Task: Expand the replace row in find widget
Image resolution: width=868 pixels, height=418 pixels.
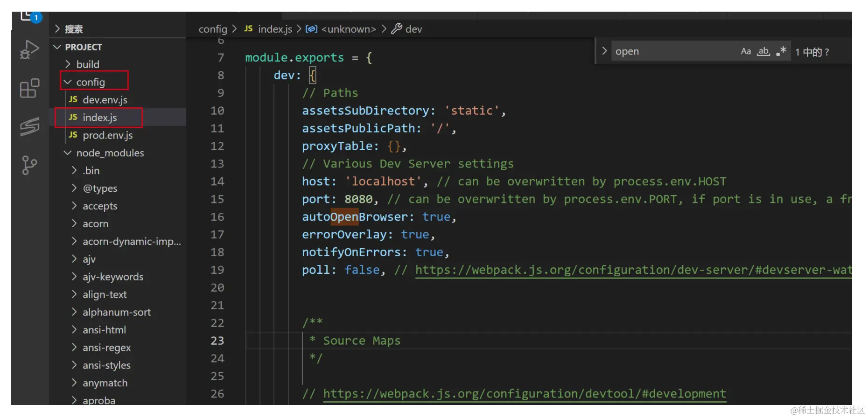Action: coord(604,51)
